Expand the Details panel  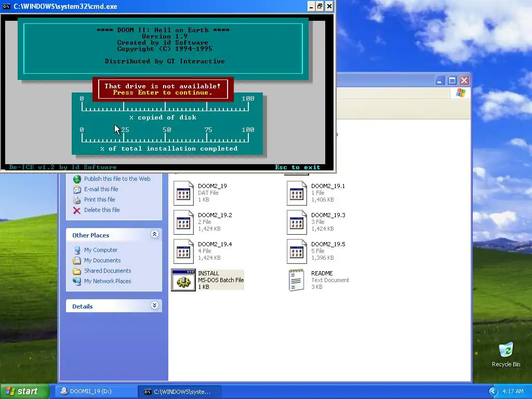coord(154,305)
